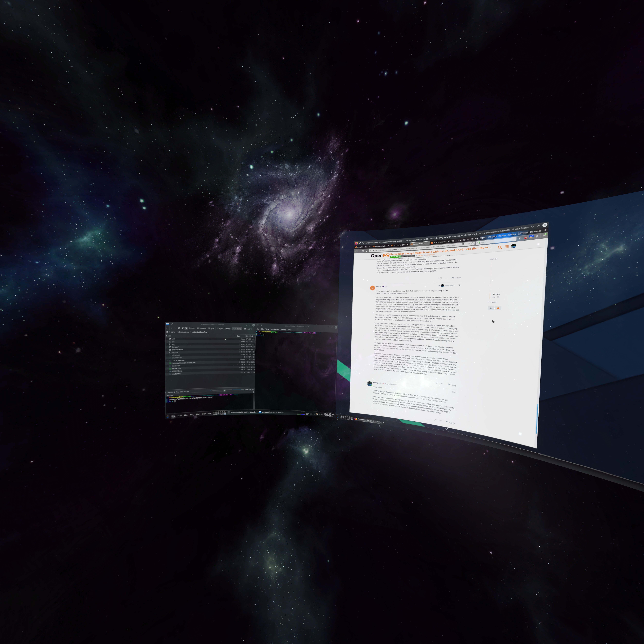
Task: Toggle Split view in Dolphin
Action: coord(211,329)
